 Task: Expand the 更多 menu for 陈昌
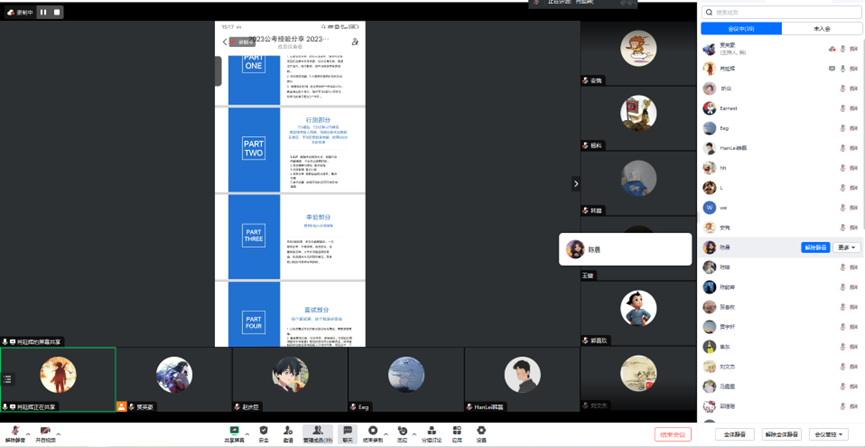click(846, 247)
